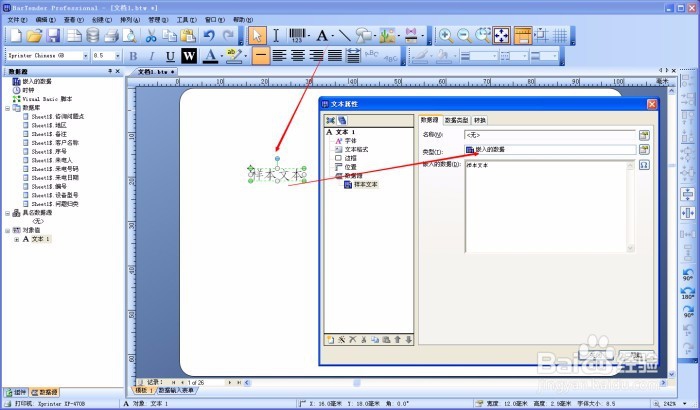Viewport: 700px width, 410px height.
Task: Go to next record arrow
Action: click(x=229, y=383)
